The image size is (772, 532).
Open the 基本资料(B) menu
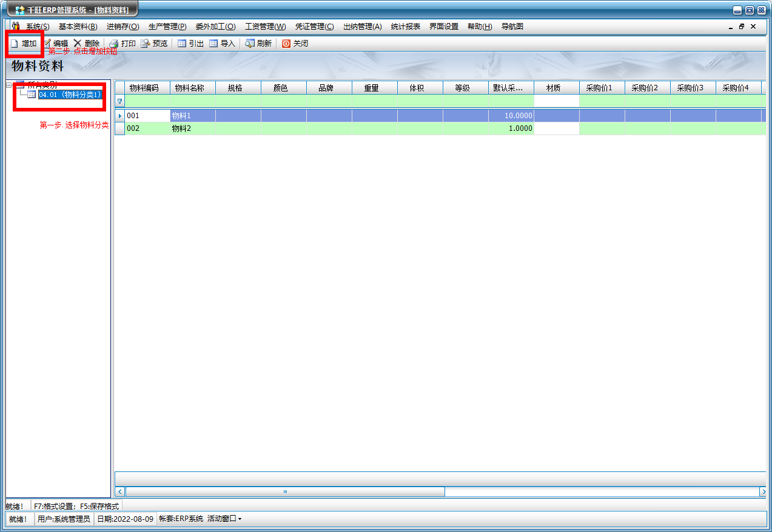tap(78, 27)
